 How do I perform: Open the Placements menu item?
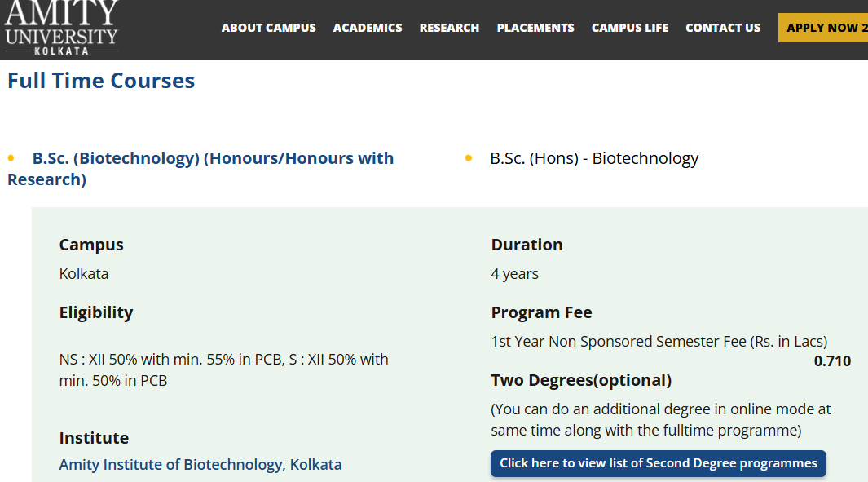pos(535,28)
